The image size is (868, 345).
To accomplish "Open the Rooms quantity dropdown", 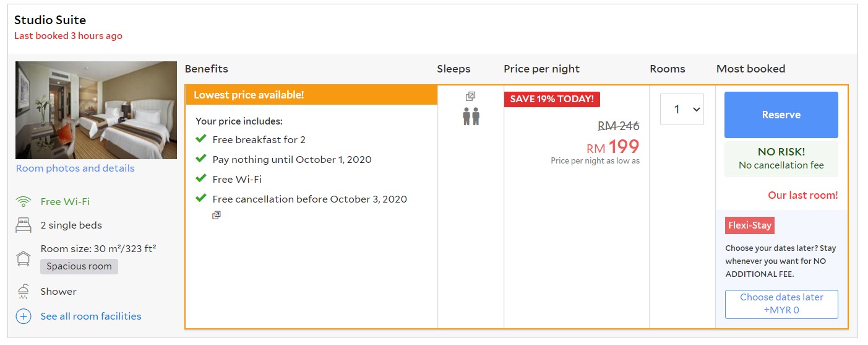I will click(682, 109).
